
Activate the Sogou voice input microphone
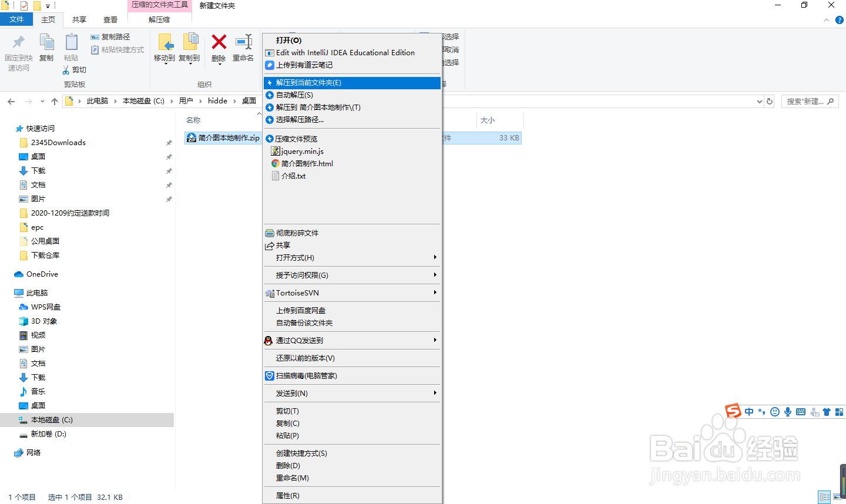(x=788, y=412)
